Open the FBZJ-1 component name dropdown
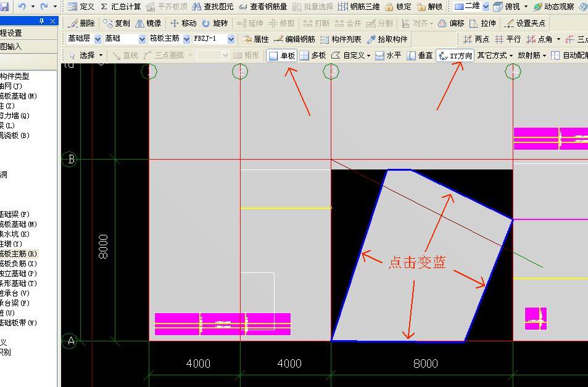 [x=231, y=39]
